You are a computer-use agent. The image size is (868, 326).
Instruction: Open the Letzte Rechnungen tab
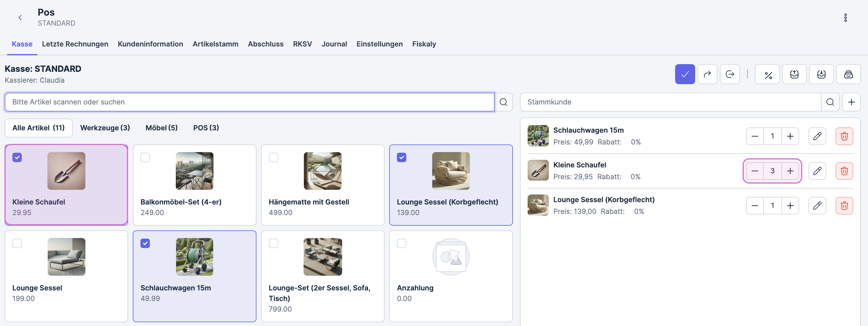pyautogui.click(x=75, y=44)
